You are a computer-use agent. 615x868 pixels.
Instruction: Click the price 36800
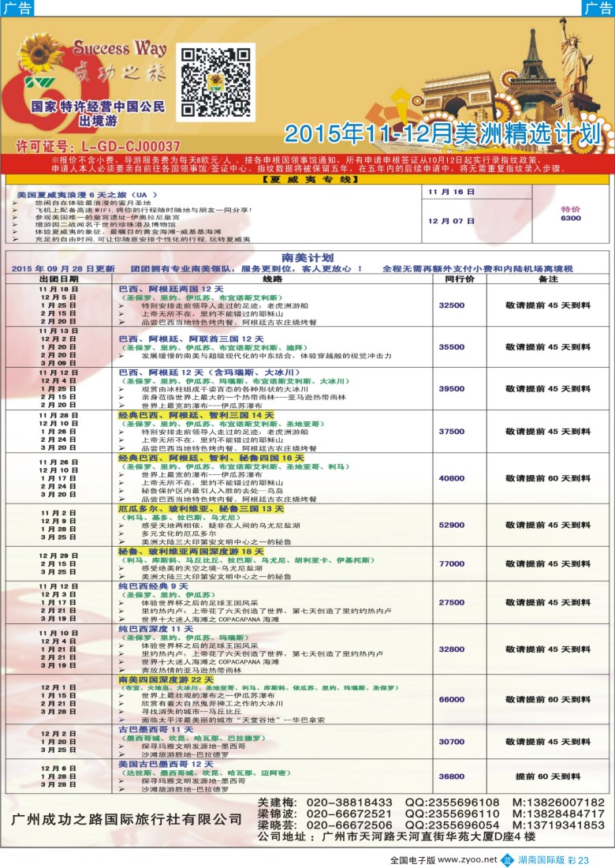[x=451, y=776]
